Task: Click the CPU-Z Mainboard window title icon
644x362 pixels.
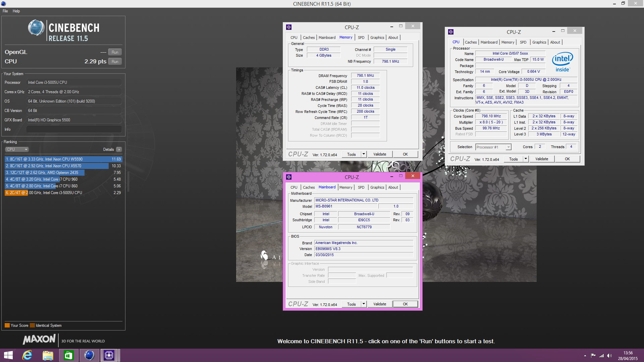Action: coord(289,177)
